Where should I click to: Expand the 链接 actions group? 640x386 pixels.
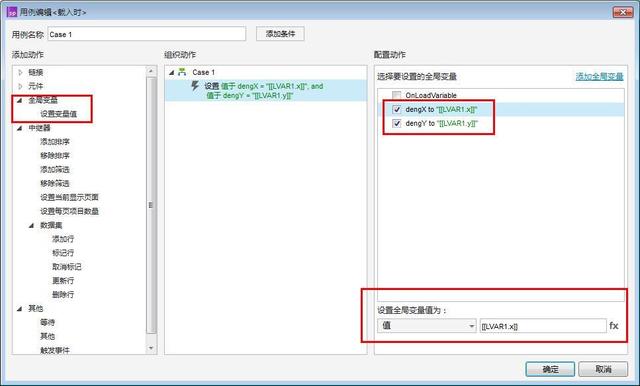pos(20,72)
